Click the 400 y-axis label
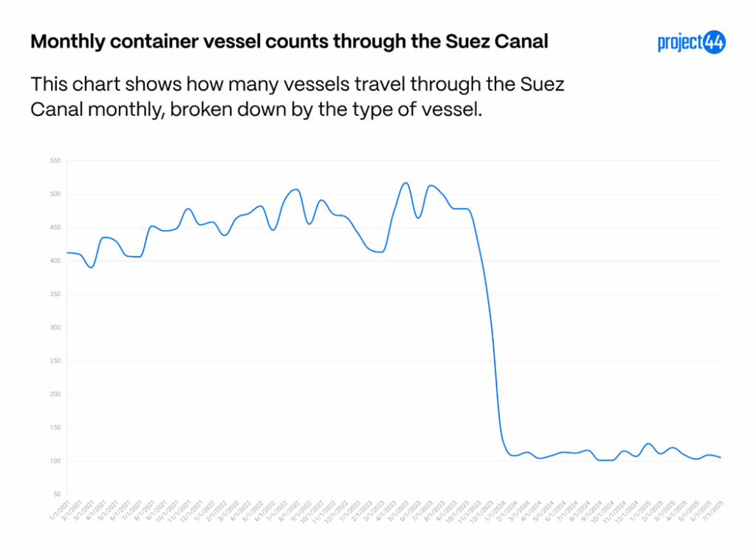The image size is (756, 554). click(55, 261)
